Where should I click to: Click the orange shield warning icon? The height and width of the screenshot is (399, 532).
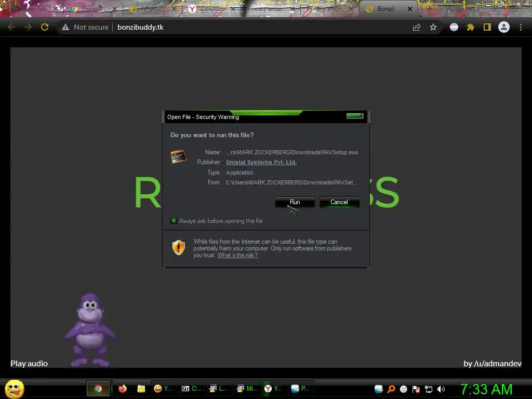pos(179,247)
